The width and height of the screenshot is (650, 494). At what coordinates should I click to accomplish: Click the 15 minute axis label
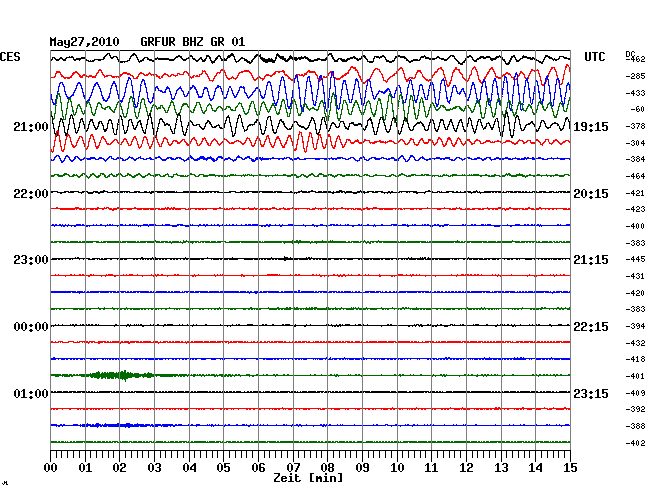tap(570, 468)
